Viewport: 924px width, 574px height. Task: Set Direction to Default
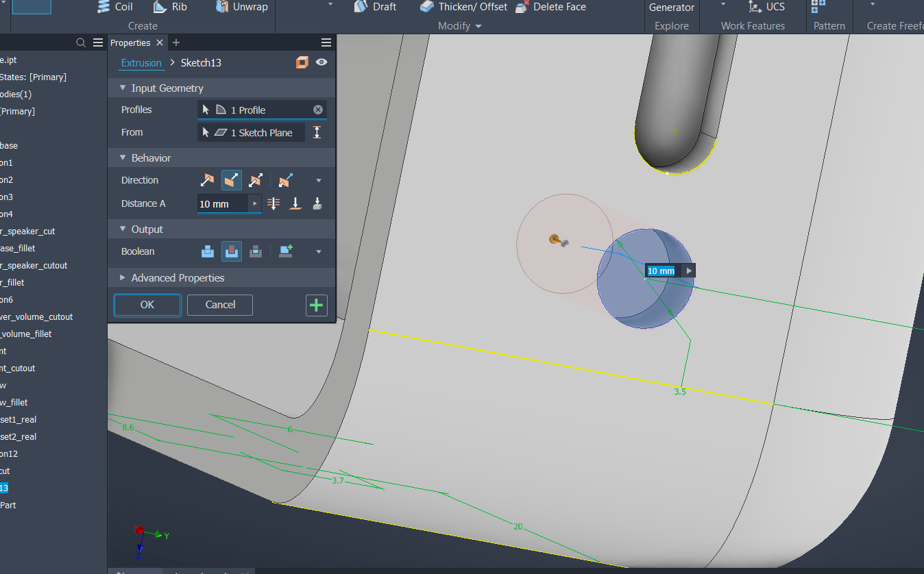tap(207, 180)
